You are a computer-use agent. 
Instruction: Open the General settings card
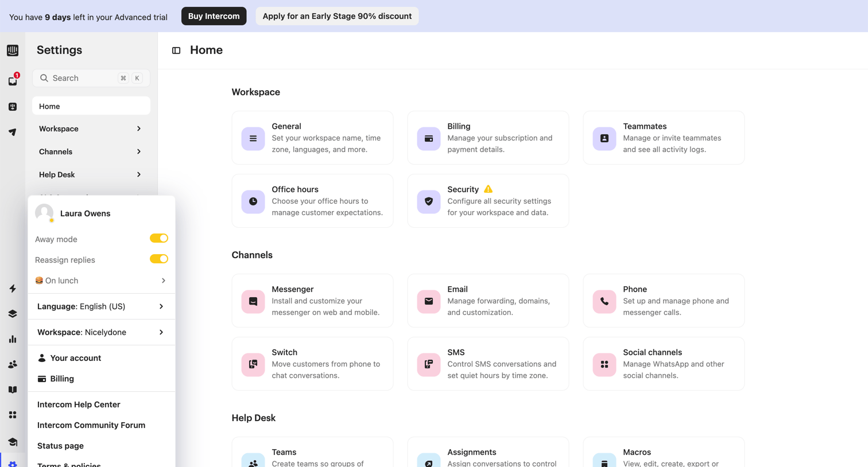point(312,138)
